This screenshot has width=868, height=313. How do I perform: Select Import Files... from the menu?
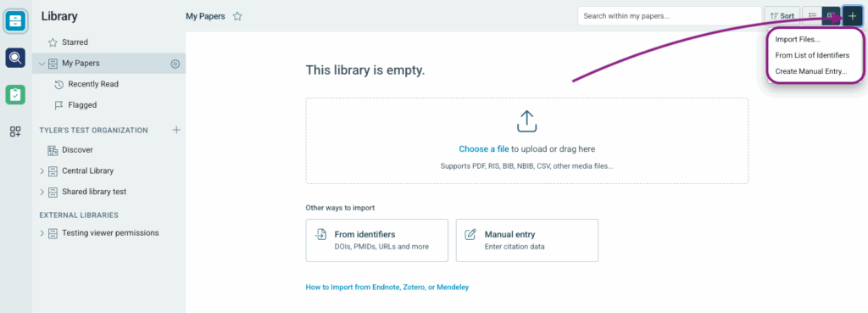coord(798,39)
